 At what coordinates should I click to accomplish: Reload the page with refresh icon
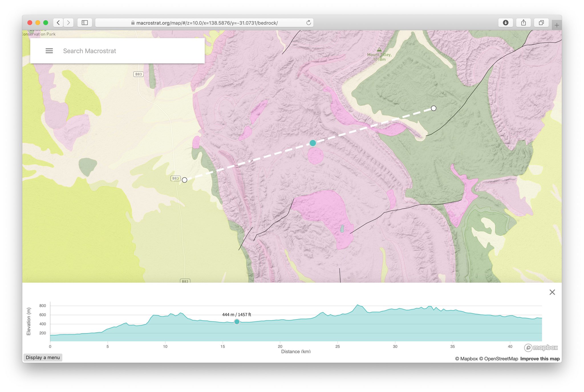(x=309, y=23)
